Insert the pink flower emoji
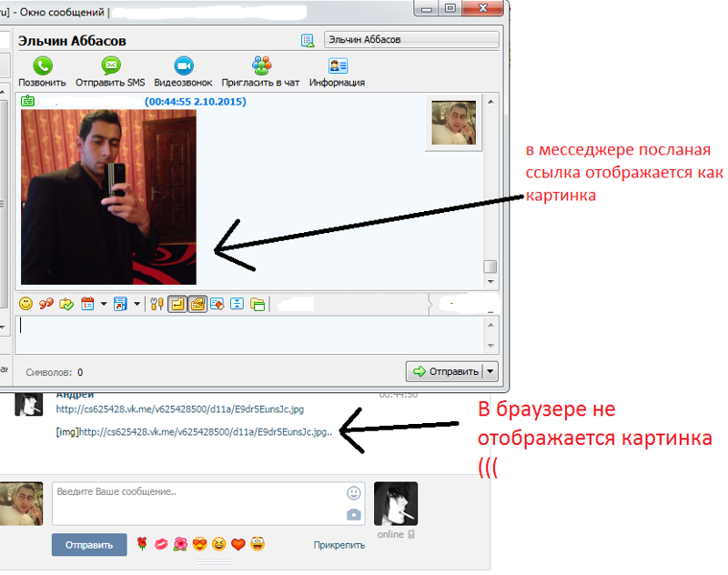 (x=180, y=543)
